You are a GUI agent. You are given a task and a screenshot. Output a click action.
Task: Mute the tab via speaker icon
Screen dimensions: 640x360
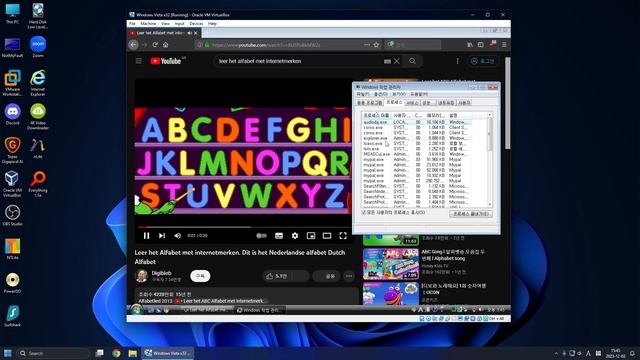(x=189, y=33)
